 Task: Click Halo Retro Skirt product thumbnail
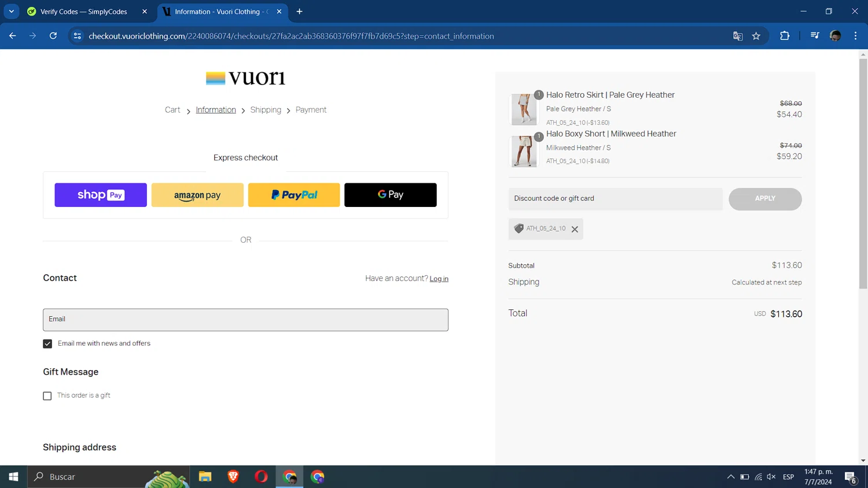(524, 109)
